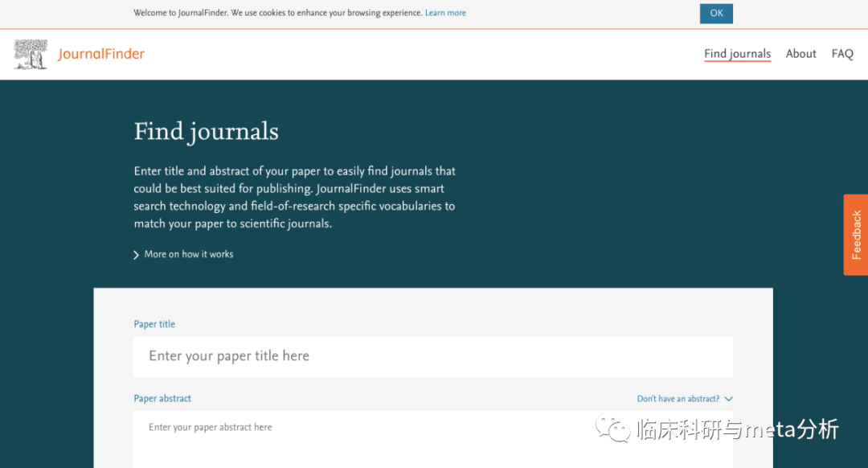Open the 'Learn more' cookie policy link
Screen dimensions: 868x468
[445, 13]
